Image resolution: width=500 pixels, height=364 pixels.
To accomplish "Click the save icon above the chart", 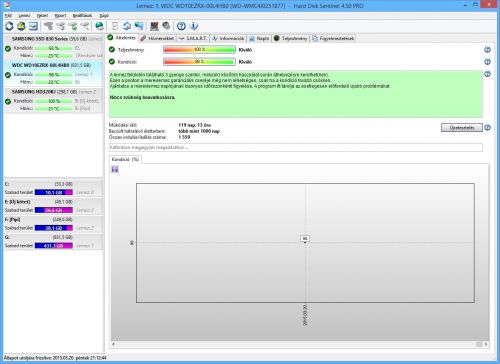I will click(115, 170).
